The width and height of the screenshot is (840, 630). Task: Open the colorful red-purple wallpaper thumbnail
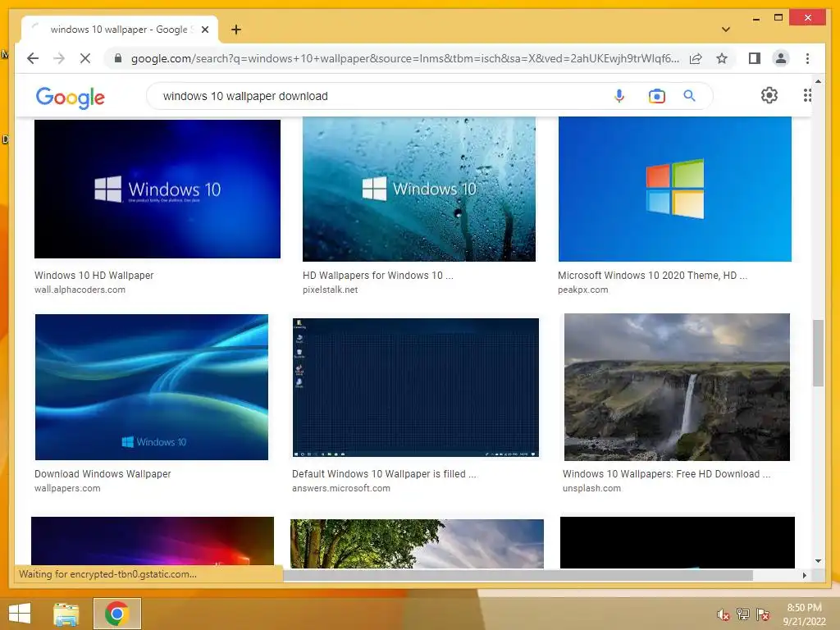pos(153,541)
